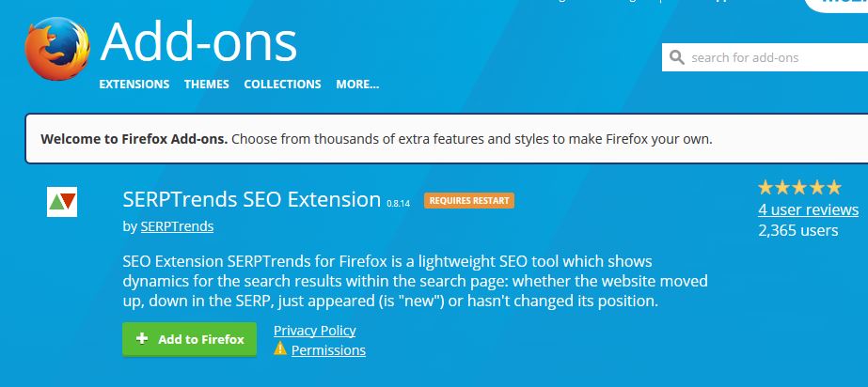The width and height of the screenshot is (868, 387).
Task: Visit the SERPTrends author link
Action: tap(177, 226)
